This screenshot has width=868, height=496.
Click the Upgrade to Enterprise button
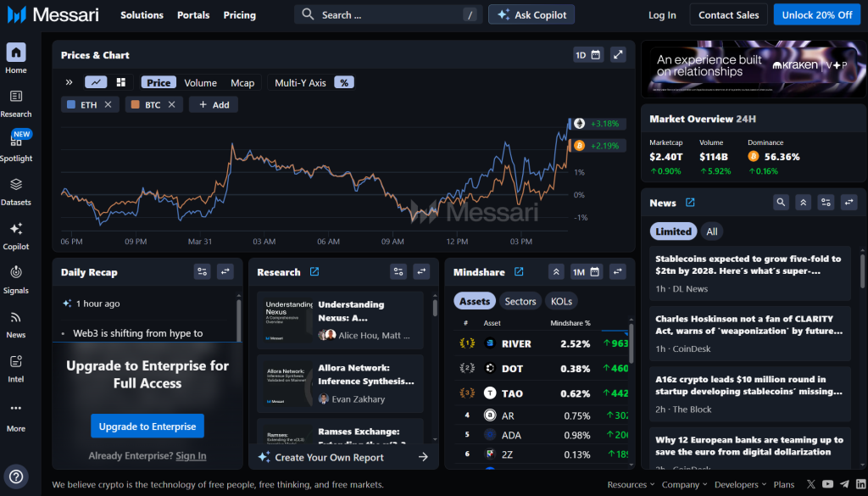(x=147, y=426)
